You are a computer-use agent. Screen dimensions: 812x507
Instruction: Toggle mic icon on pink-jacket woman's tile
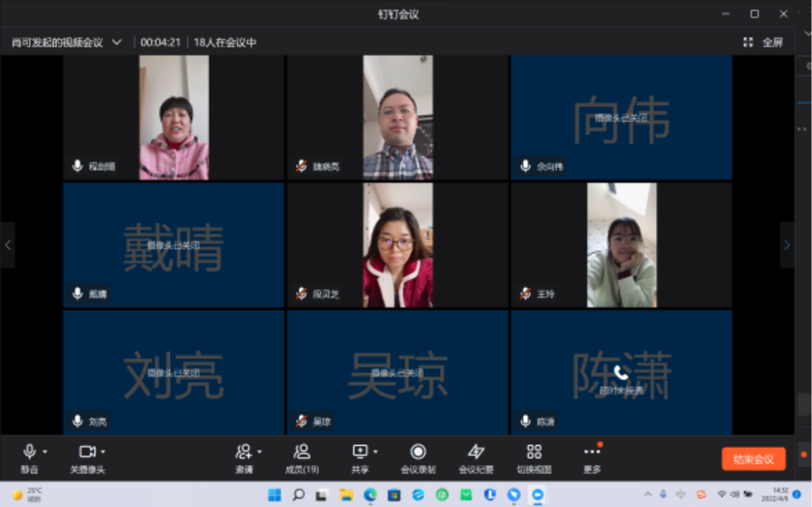click(78, 165)
